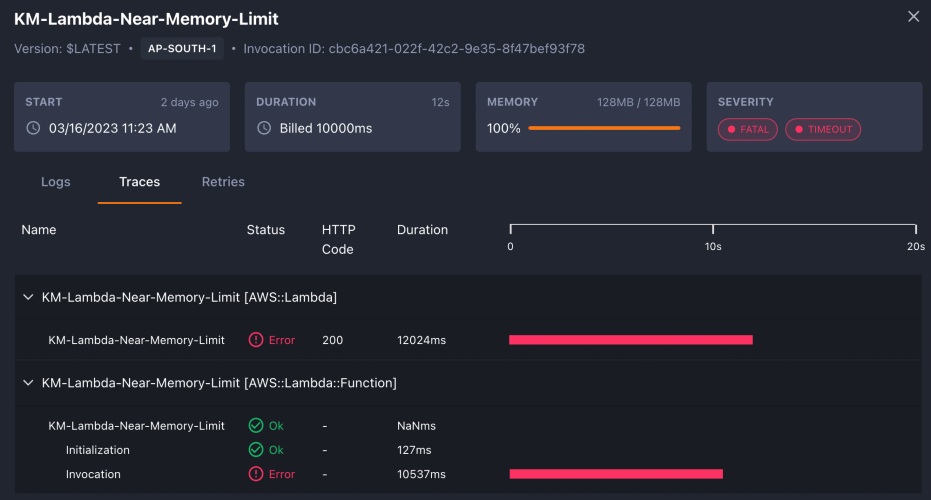This screenshot has height=500, width=931.
Task: Click the Duration column header
Action: [x=422, y=230]
